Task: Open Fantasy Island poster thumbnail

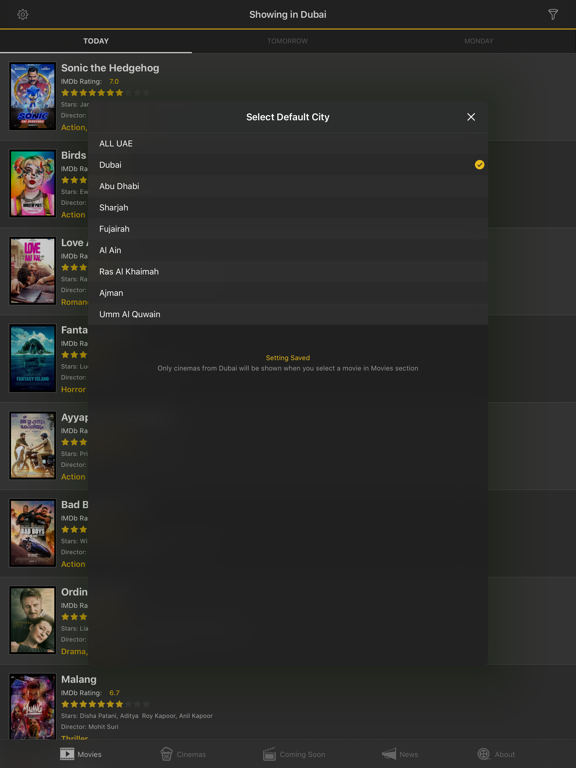Action: click(x=33, y=358)
